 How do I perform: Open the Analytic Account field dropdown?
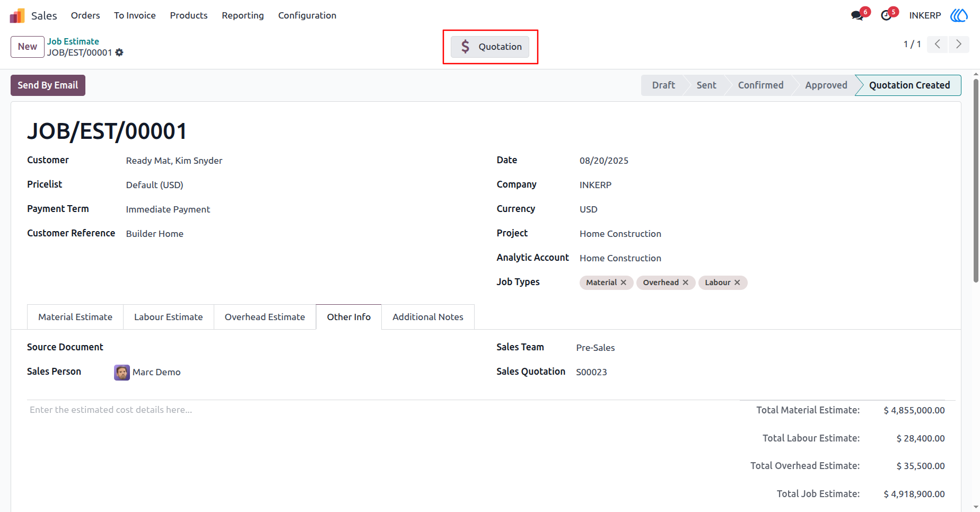620,258
